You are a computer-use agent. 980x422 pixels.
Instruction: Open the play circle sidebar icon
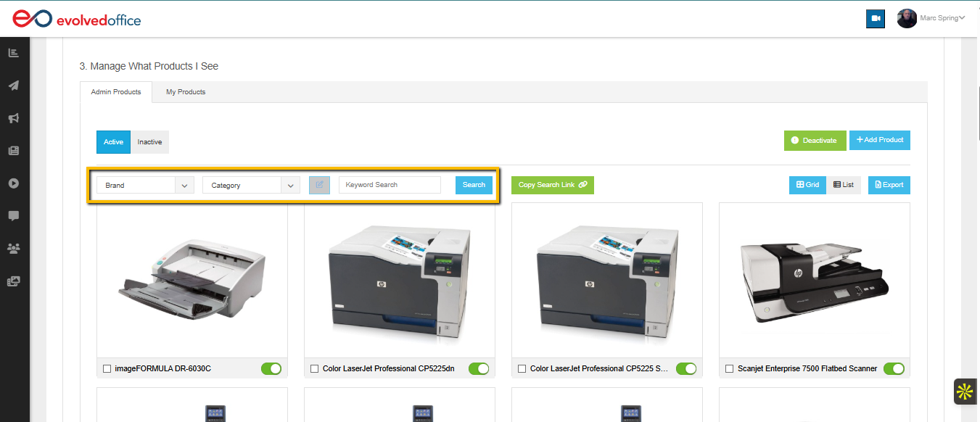13,183
